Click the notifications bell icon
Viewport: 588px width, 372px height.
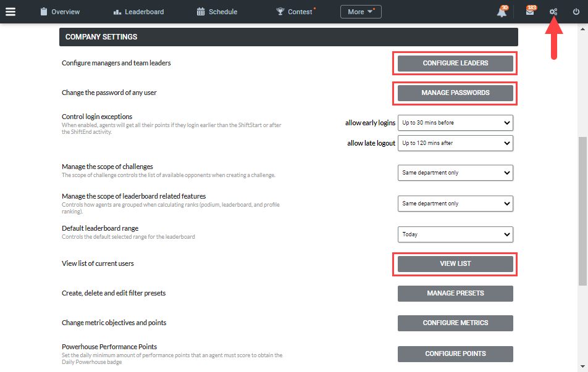tap(502, 12)
